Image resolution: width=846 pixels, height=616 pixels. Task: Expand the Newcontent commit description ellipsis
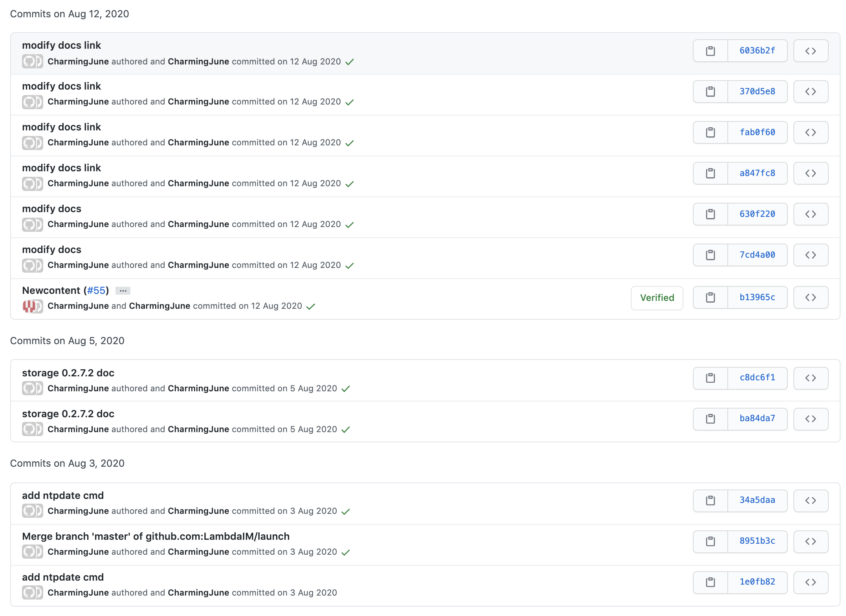(x=123, y=291)
